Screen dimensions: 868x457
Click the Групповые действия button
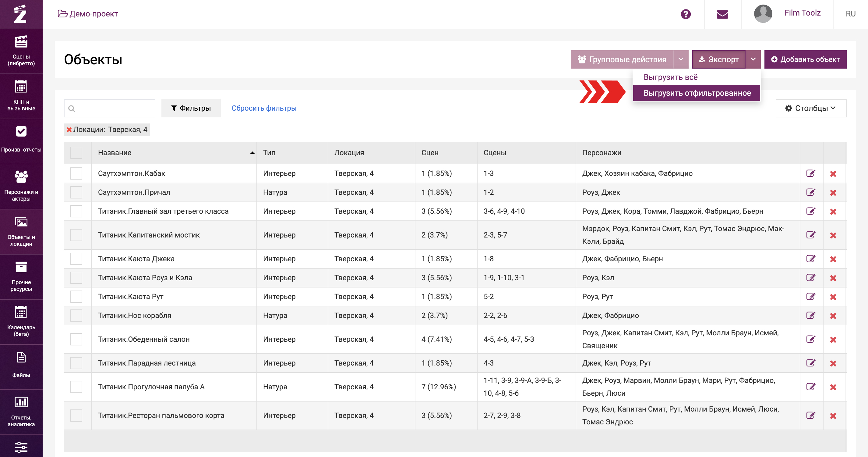[x=622, y=59]
